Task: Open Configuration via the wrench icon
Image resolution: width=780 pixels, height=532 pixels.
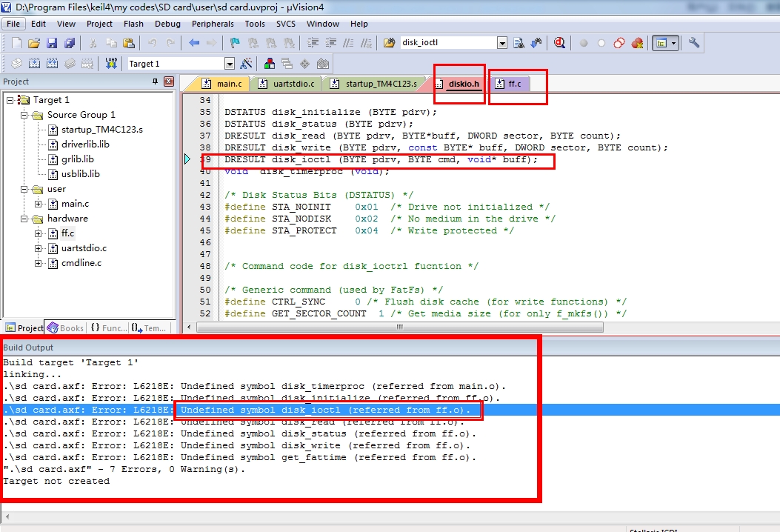Action: pyautogui.click(x=694, y=43)
